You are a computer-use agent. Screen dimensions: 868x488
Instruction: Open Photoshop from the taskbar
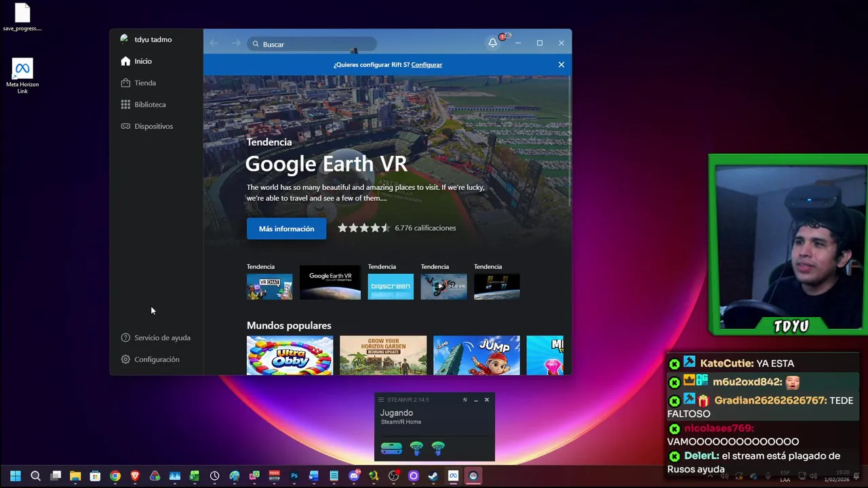[x=294, y=476]
